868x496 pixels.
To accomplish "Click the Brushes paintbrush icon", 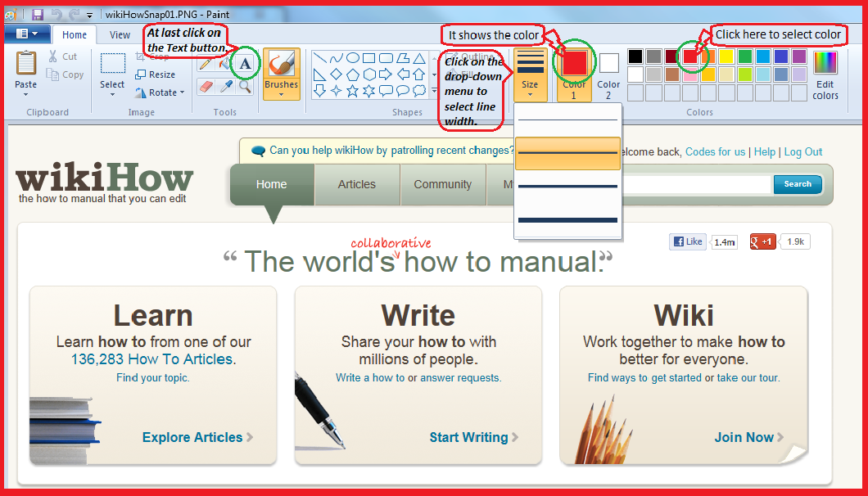I will coord(281,64).
